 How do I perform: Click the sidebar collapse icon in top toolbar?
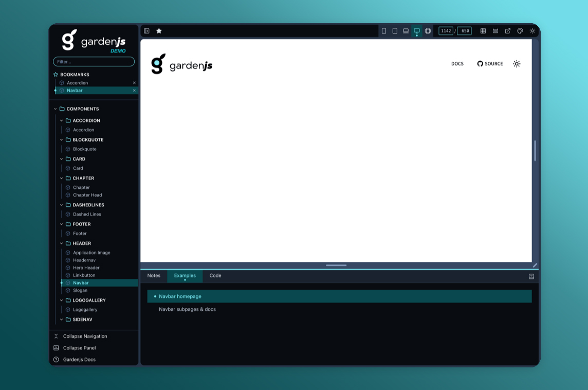tap(146, 31)
